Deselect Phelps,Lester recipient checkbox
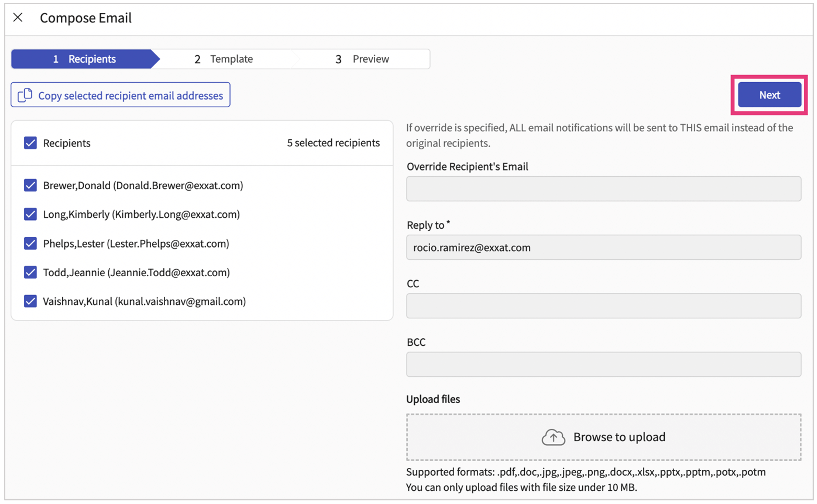This screenshot has height=504, width=817. coord(30,243)
